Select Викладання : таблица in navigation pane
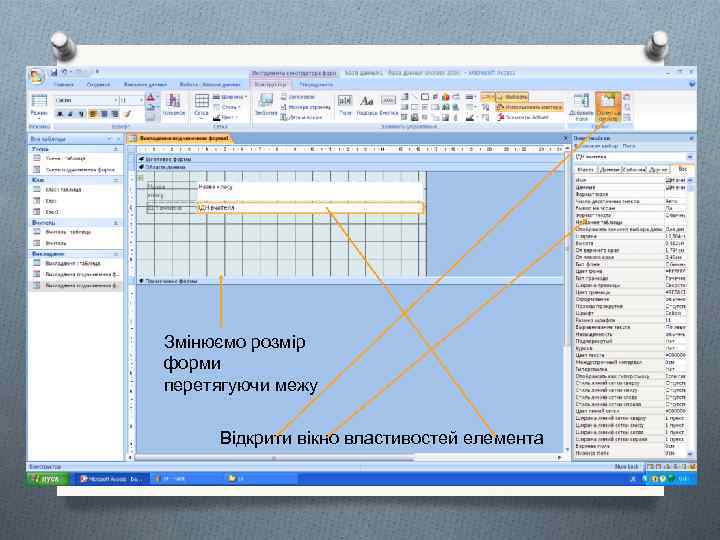The image size is (720, 540). (x=76, y=264)
